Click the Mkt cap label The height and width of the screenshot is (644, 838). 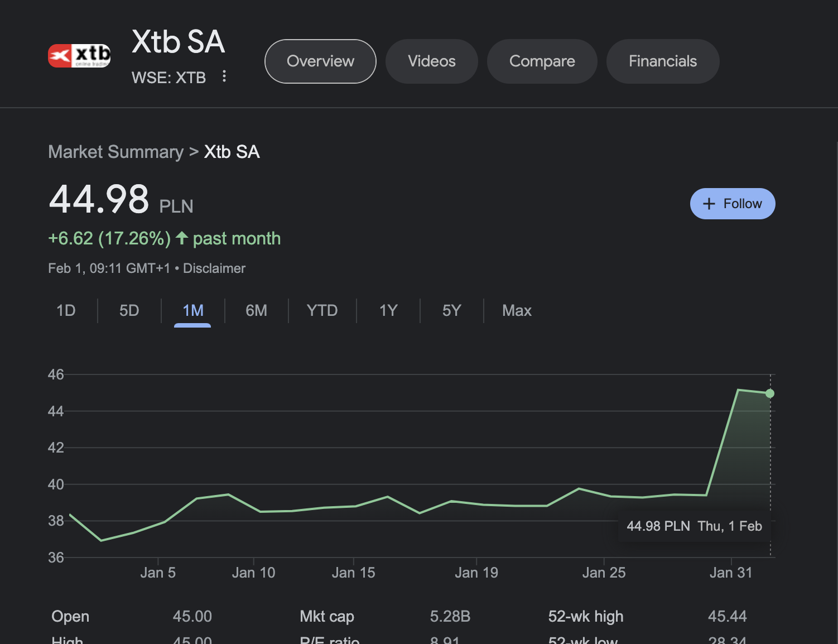[x=327, y=617]
